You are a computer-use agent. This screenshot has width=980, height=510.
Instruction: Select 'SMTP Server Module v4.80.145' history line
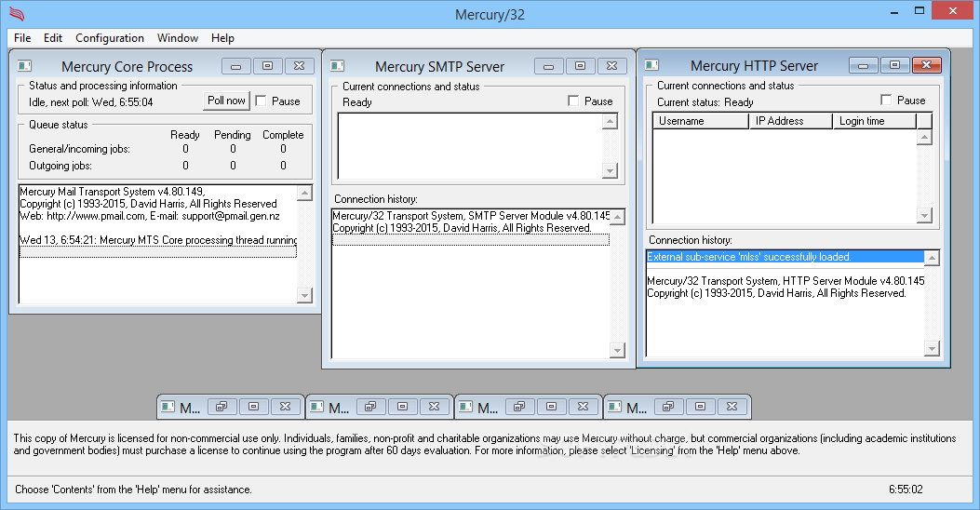[x=471, y=216]
